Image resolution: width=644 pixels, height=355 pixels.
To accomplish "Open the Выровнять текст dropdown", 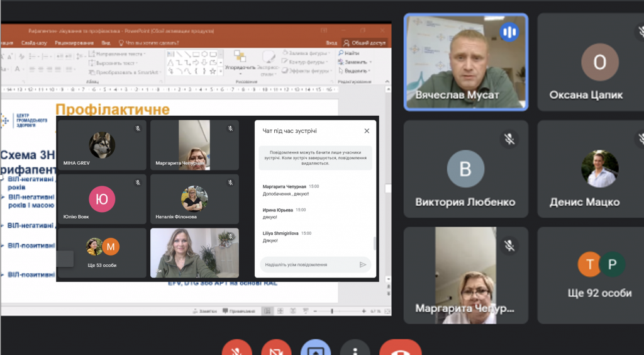I will point(114,64).
